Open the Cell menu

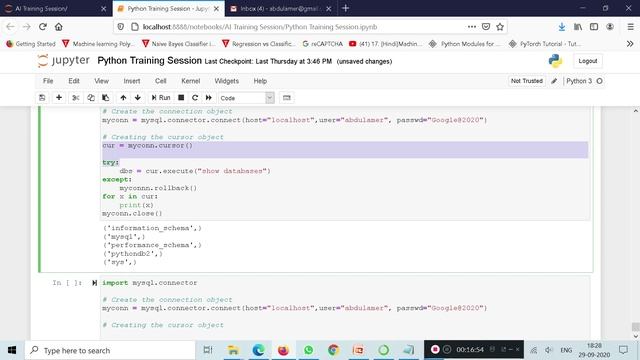click(x=160, y=81)
